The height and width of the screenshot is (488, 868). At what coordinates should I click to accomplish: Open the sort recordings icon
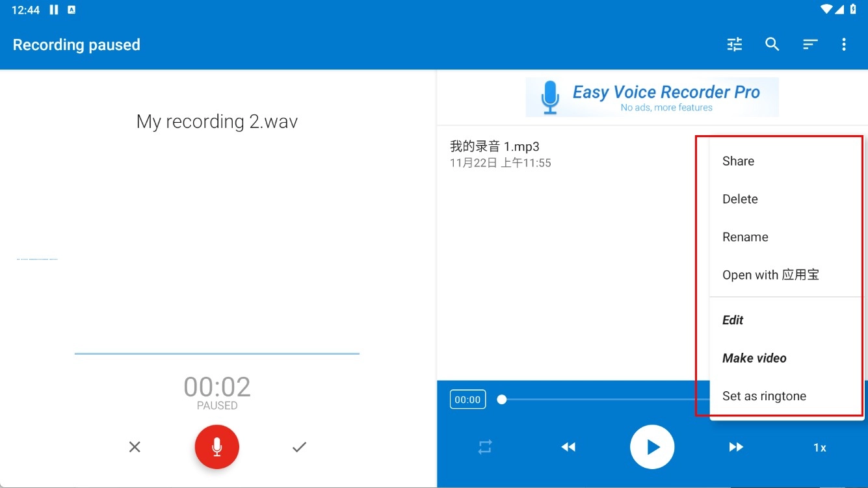pyautogui.click(x=809, y=44)
